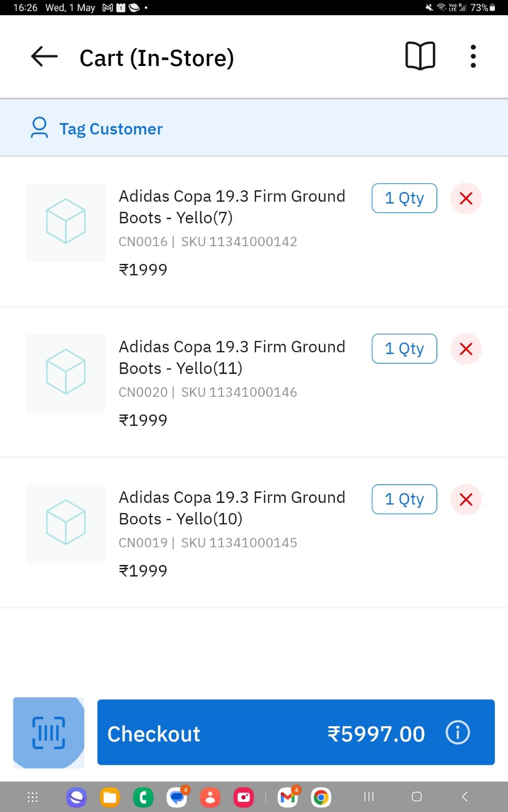This screenshot has width=508, height=812.
Task: Open the app drawer grid icon
Action: coord(33,797)
